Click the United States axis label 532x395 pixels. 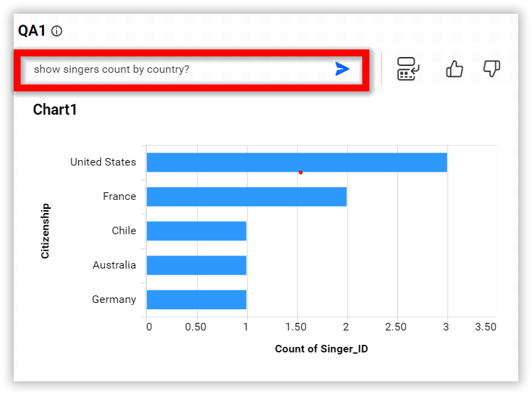103,162
